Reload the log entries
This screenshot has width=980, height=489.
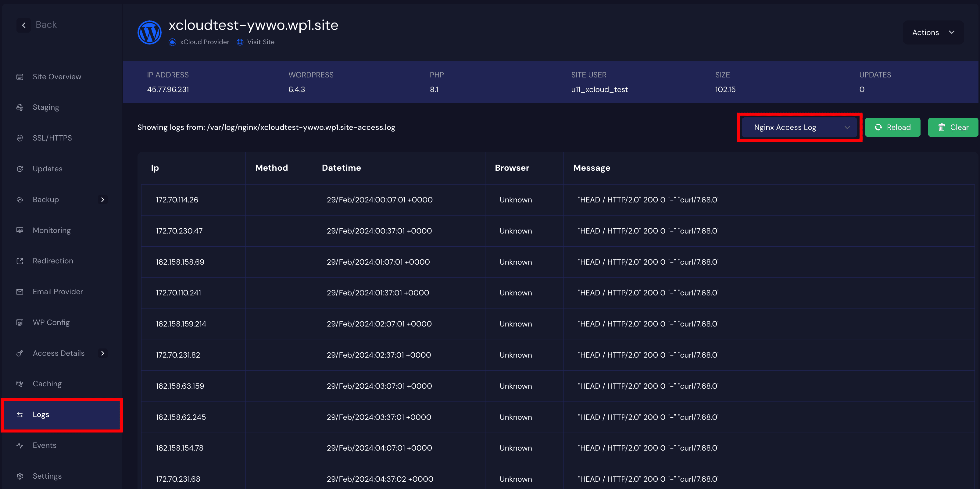pyautogui.click(x=892, y=127)
